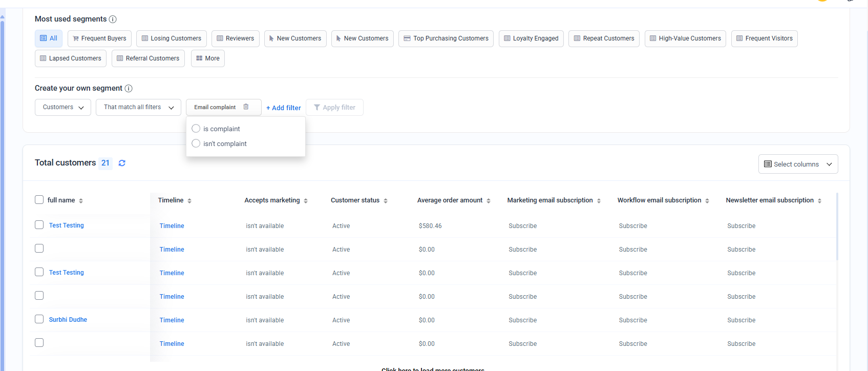Select the 'isn't complaint' radio option
868x371 pixels.
pyautogui.click(x=196, y=143)
